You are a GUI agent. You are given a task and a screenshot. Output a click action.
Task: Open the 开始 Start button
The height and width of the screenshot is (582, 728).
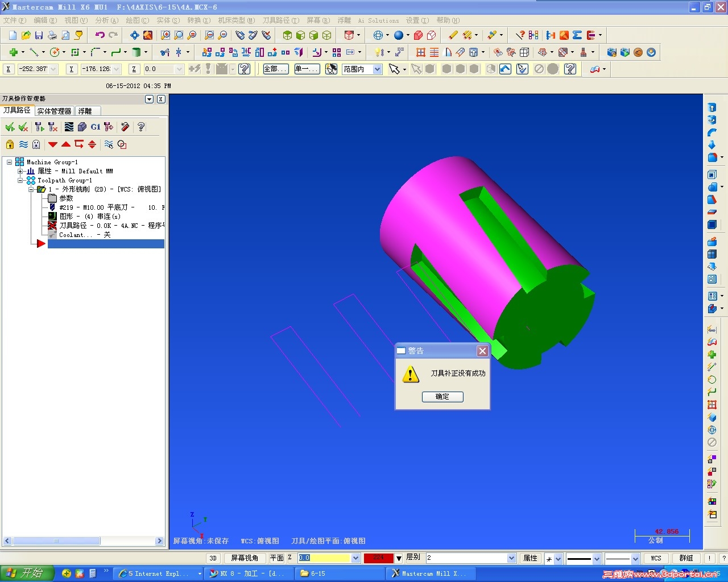point(27,573)
